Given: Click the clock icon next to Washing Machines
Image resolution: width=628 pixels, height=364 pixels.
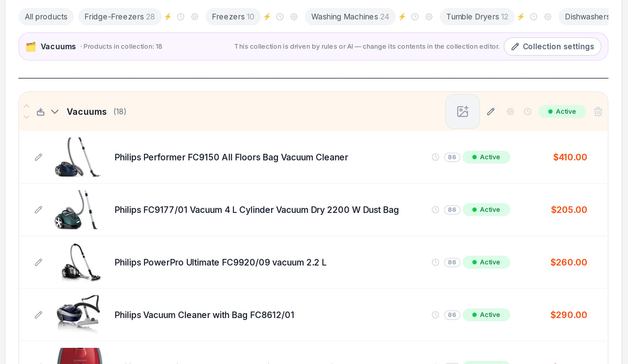Looking at the screenshot, I should (x=415, y=17).
